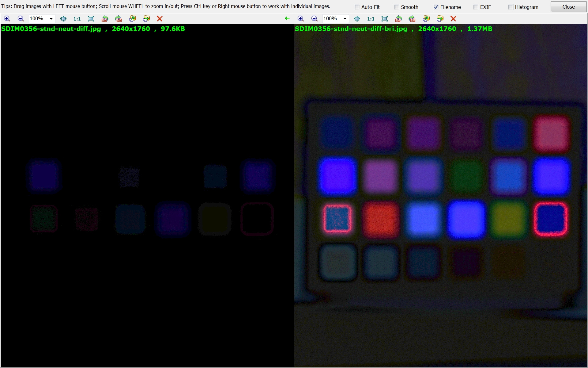Enable the Auto-Fit checkbox
The image size is (588, 368).
point(357,7)
